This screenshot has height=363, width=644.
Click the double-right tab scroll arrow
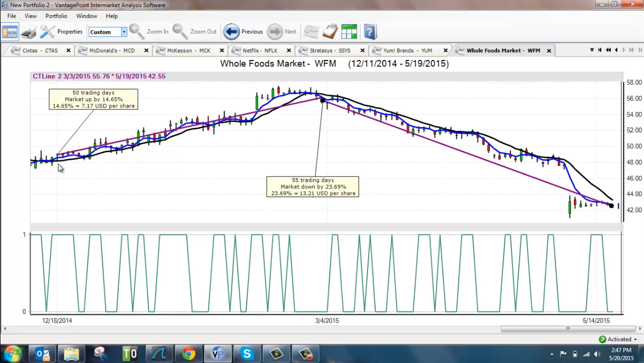[x=632, y=50]
